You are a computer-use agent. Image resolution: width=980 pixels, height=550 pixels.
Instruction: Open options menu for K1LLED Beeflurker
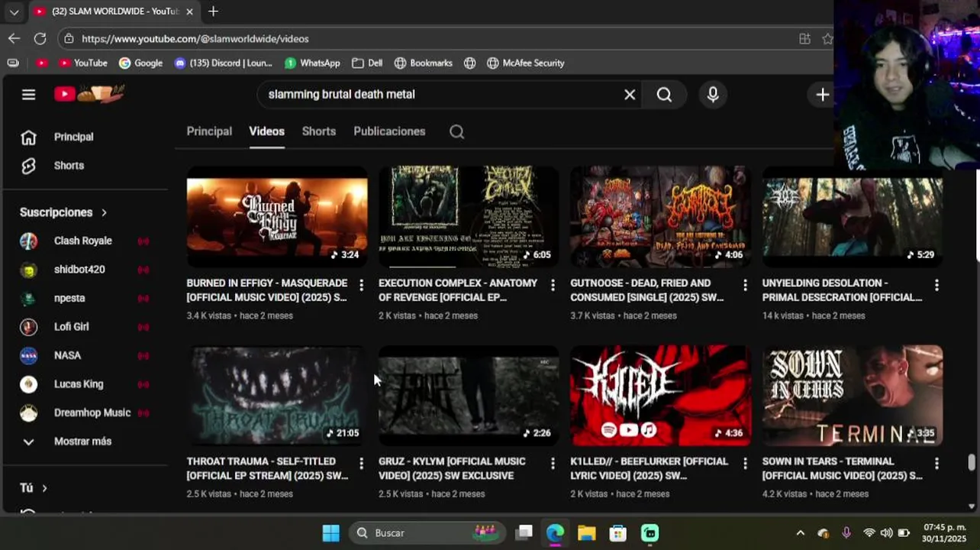745,464
